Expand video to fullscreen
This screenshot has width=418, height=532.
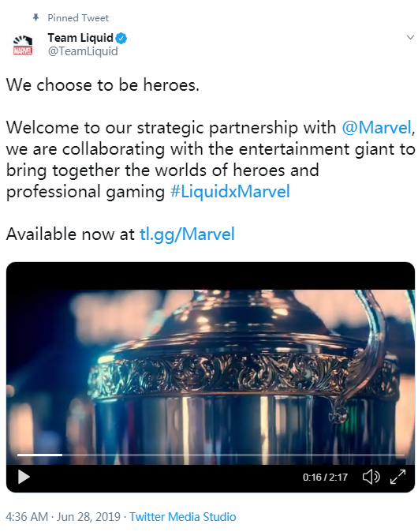point(397,477)
